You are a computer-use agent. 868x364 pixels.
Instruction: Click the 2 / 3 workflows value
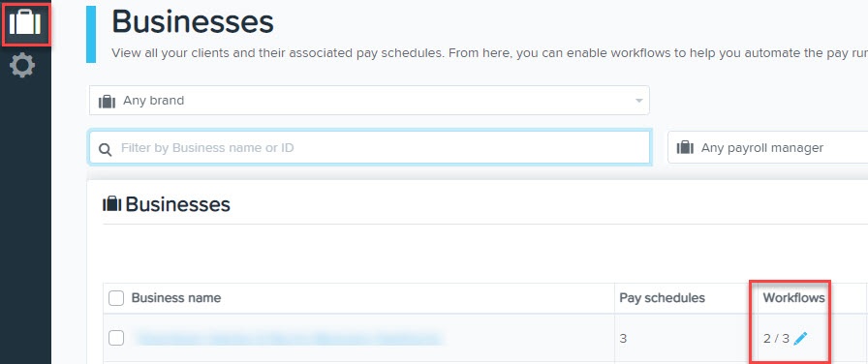click(776, 339)
